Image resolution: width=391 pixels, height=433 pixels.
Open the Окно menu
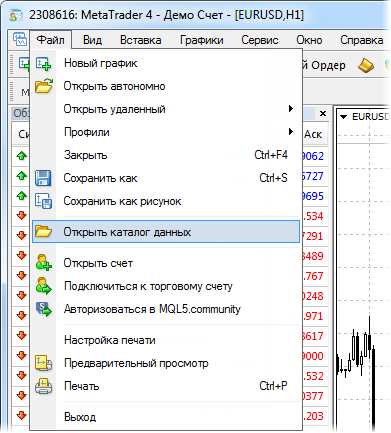pos(309,40)
